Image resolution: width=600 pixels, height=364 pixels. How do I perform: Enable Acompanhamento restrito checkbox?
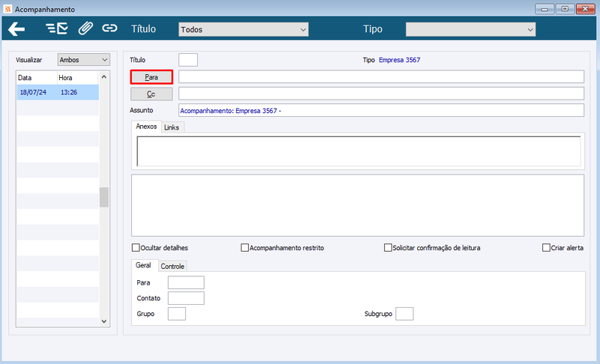(244, 247)
